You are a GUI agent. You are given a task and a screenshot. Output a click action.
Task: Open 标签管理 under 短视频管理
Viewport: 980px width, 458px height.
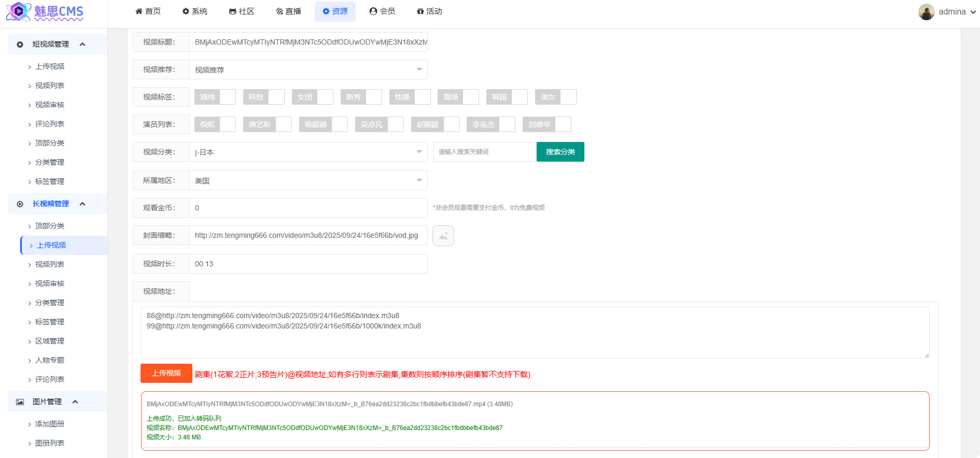click(x=50, y=181)
